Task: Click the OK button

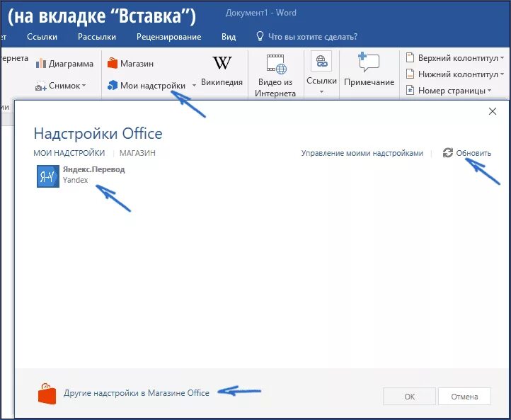Action: pyautogui.click(x=409, y=397)
